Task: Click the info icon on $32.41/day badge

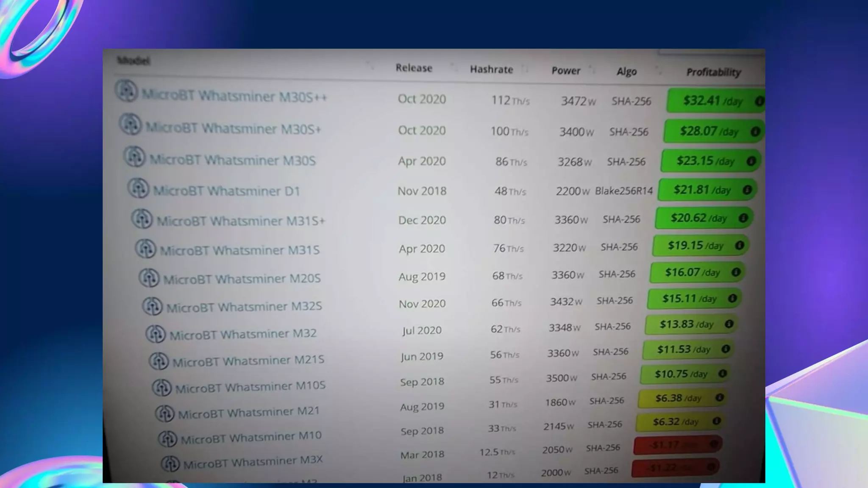Action: [x=759, y=101]
